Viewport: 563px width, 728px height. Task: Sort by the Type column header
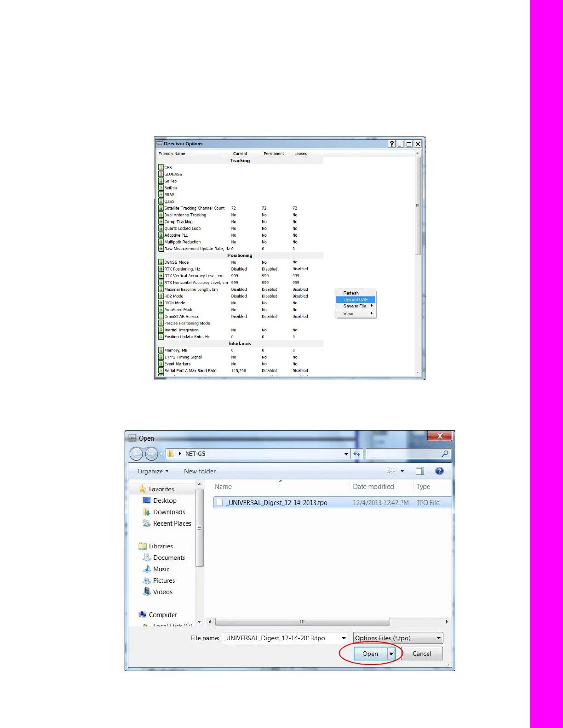pyautogui.click(x=432, y=487)
